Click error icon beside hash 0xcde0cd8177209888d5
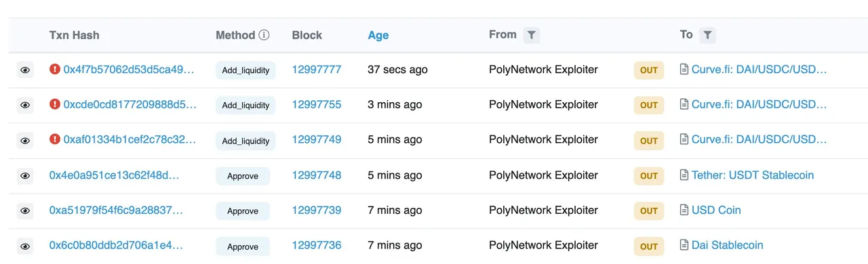868x264 pixels. click(x=55, y=104)
